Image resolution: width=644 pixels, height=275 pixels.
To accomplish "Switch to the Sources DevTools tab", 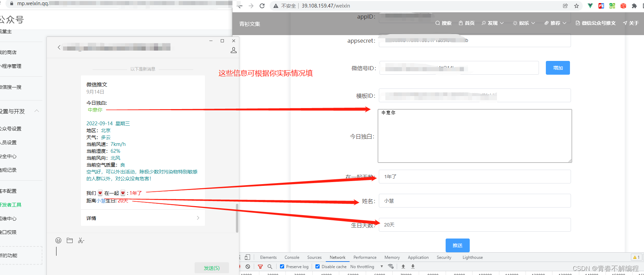I will click(314, 257).
